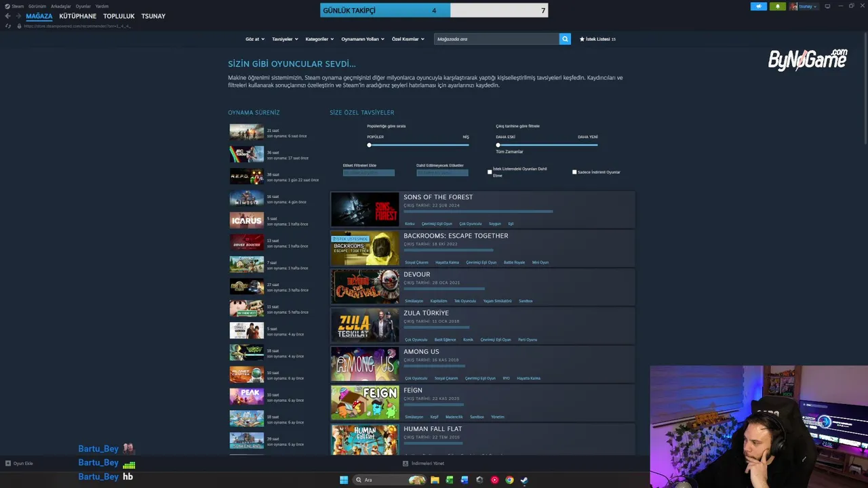Click the padlock icon next to the URL
Image resolution: width=868 pixels, height=488 pixels.
19,26
